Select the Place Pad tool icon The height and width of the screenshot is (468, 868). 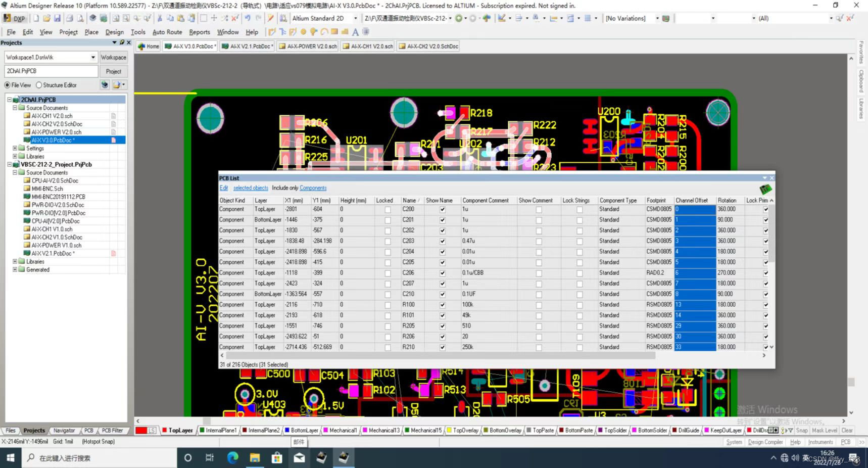(304, 32)
